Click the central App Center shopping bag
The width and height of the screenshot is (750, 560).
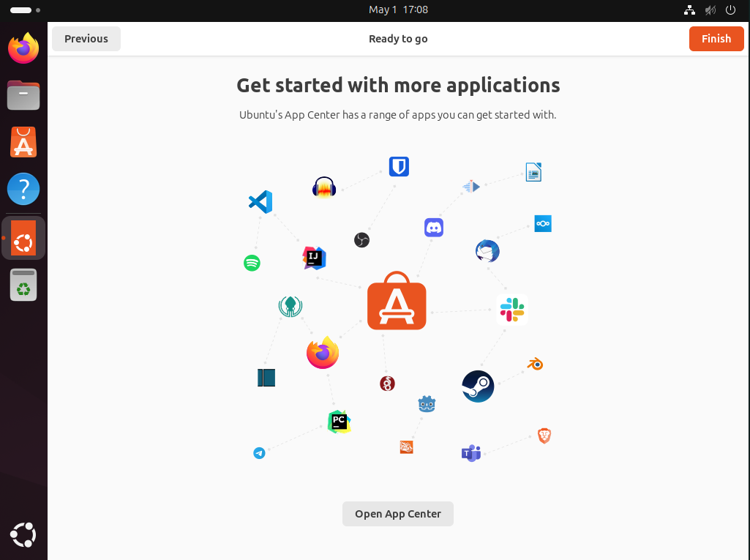(x=397, y=302)
